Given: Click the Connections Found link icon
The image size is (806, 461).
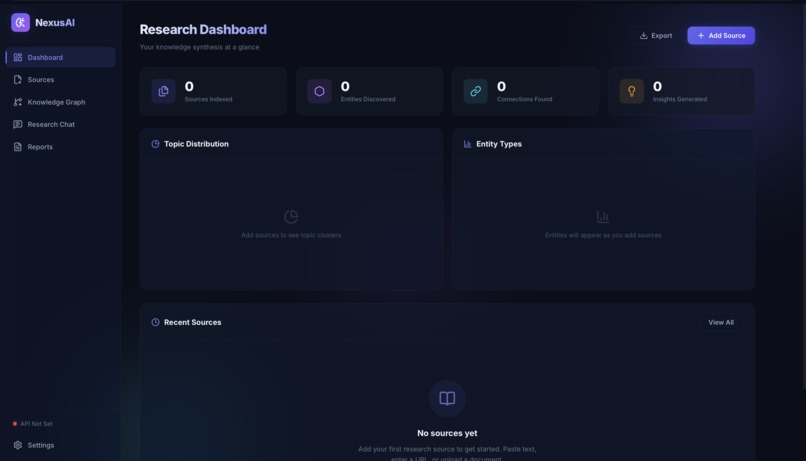Looking at the screenshot, I should coord(475,91).
